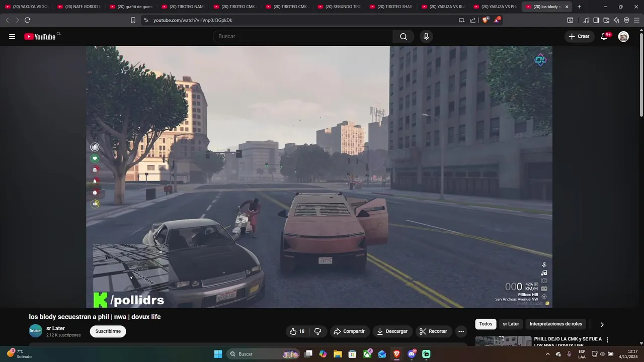Show more filter chips with the right arrow
This screenshot has width=644, height=362.
point(602,324)
